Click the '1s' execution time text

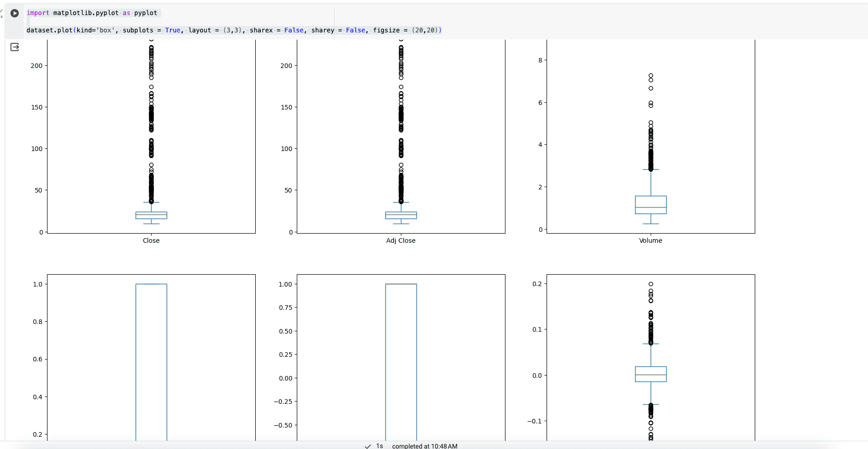tap(379, 446)
